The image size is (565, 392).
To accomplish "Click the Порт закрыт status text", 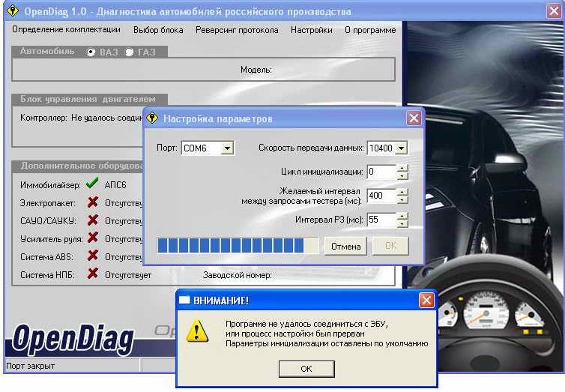I will tap(31, 366).
